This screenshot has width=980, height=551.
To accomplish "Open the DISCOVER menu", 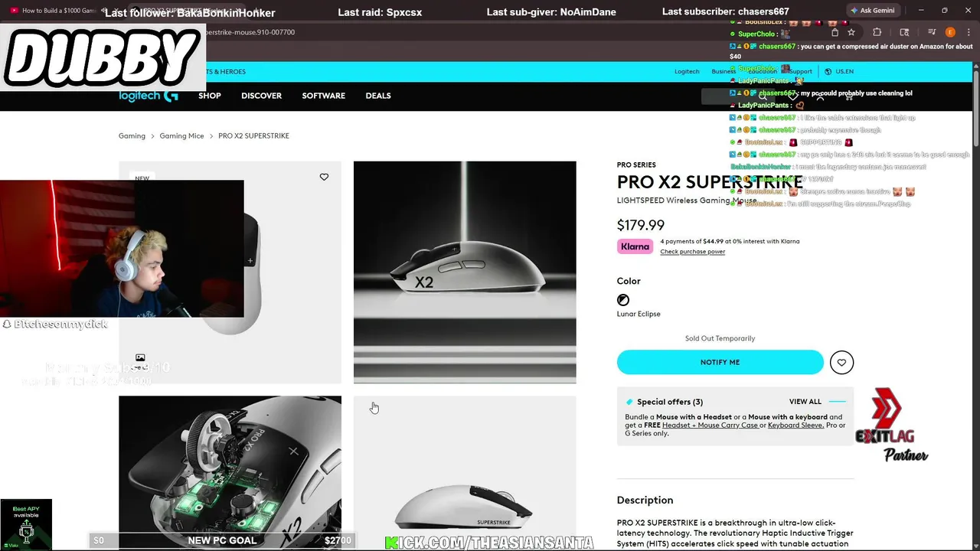I will click(262, 96).
